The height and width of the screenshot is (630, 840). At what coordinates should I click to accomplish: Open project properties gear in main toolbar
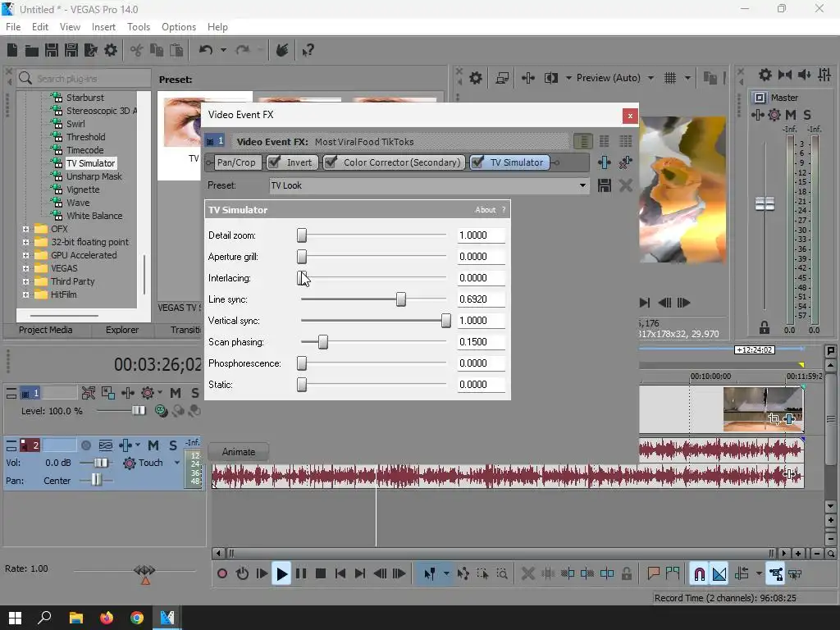111,50
